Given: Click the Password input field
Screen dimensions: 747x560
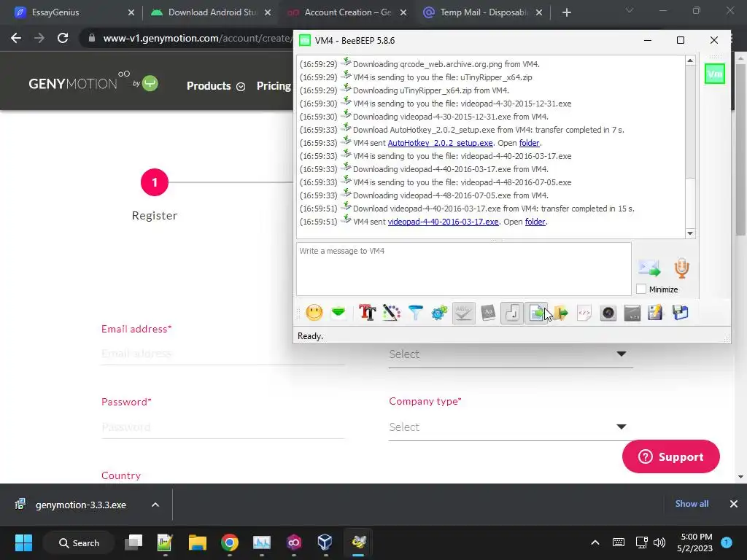Looking at the screenshot, I should click(222, 427).
